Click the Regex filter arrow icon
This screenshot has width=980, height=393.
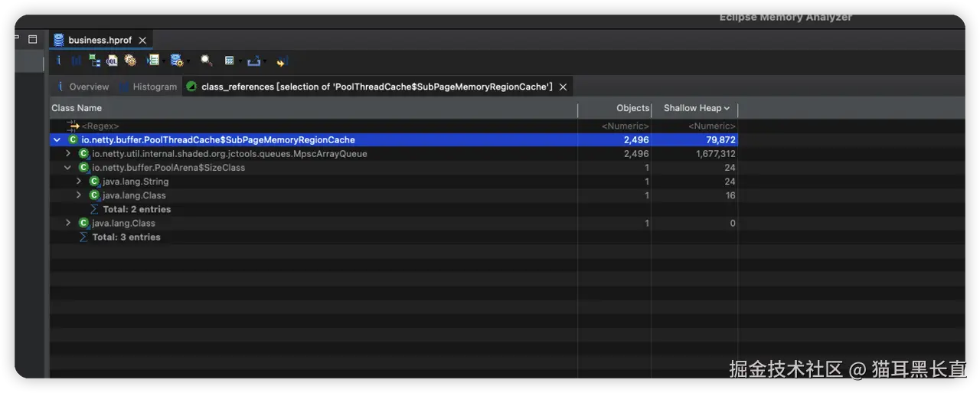[x=73, y=126]
